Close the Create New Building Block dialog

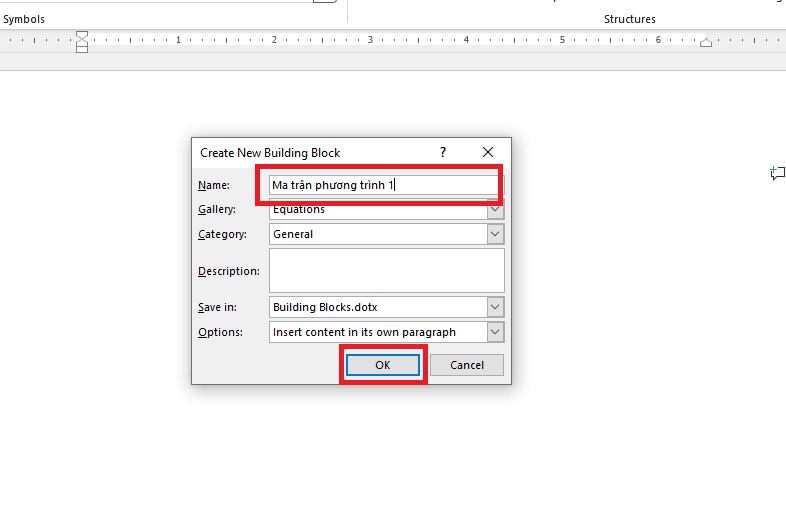pyautogui.click(x=488, y=152)
